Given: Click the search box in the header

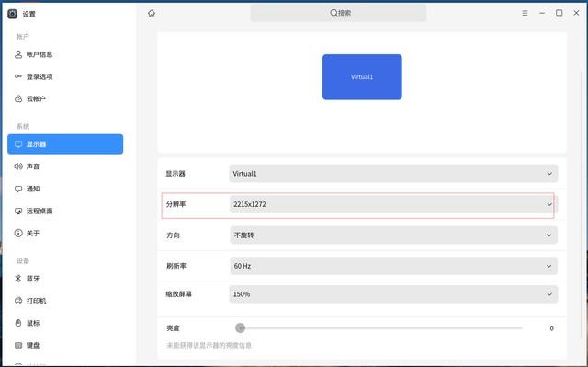Looking at the screenshot, I should 338,13.
